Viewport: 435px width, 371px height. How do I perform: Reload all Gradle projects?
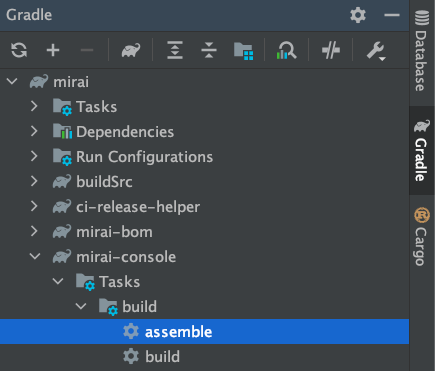coord(19,50)
